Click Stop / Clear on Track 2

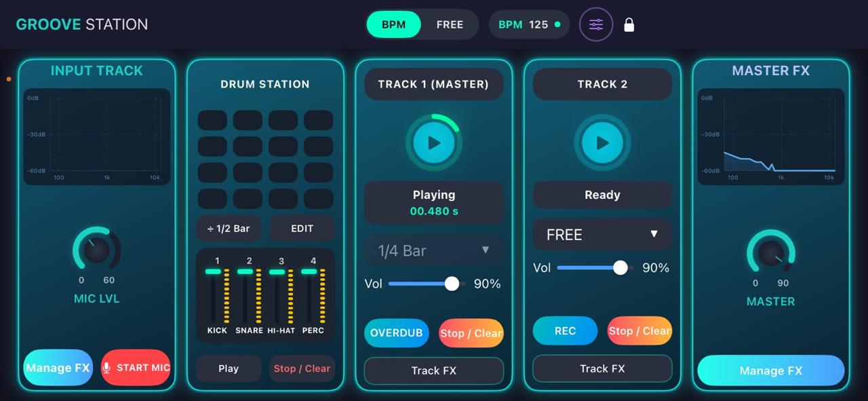[x=639, y=330]
